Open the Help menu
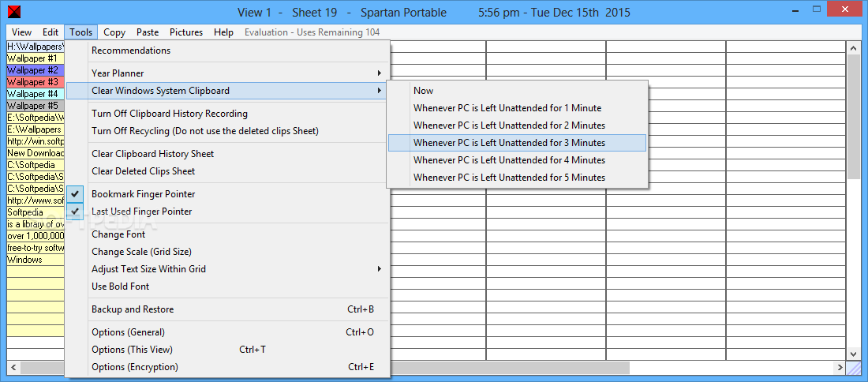The width and height of the screenshot is (868, 382). point(223,32)
